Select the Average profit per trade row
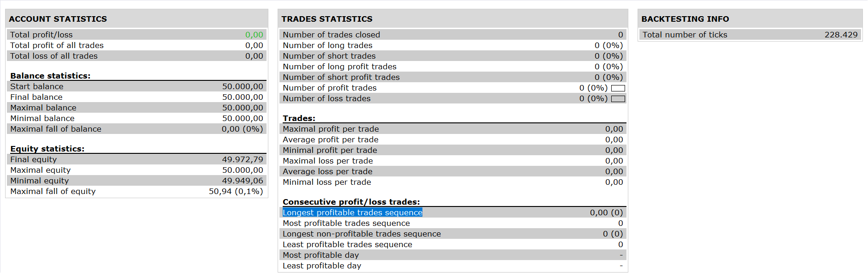 click(453, 140)
